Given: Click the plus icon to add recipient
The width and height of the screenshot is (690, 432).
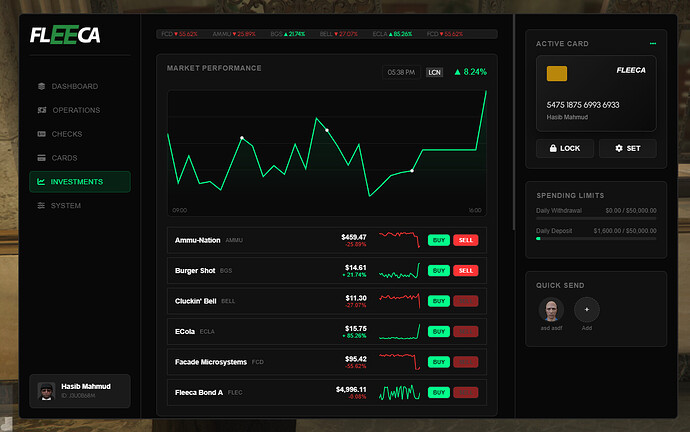Looking at the screenshot, I should coord(586,309).
